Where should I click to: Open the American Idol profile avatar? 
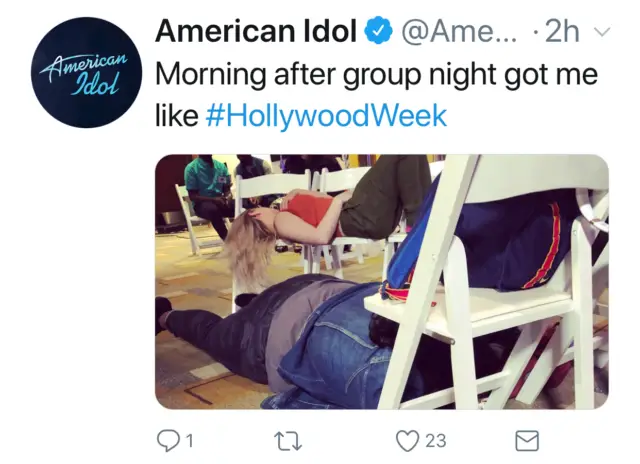(87, 72)
